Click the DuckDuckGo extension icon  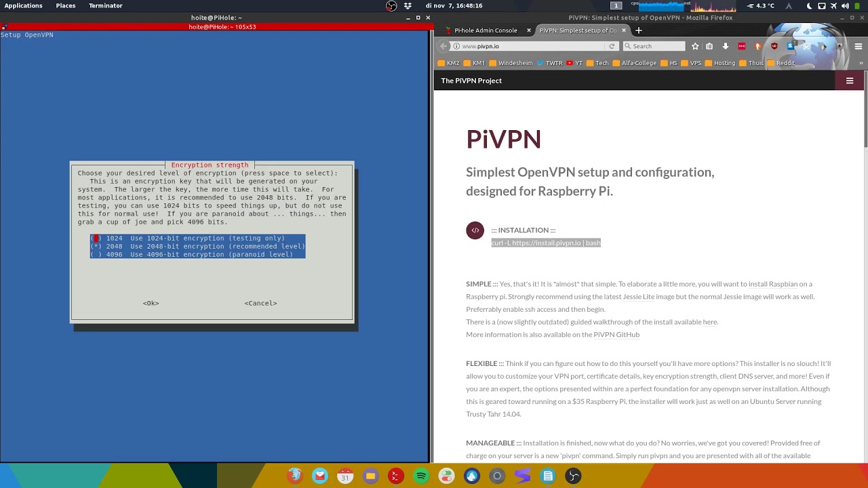pyautogui.click(x=758, y=46)
